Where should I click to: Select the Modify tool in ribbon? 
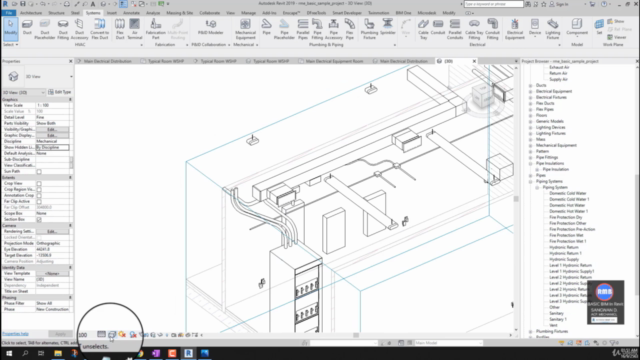pyautogui.click(x=11, y=29)
